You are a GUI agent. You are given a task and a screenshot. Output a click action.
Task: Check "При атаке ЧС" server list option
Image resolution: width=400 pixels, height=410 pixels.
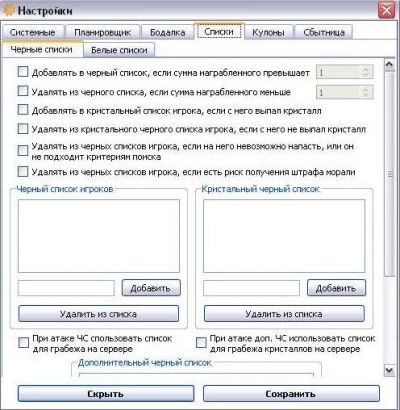(x=23, y=343)
